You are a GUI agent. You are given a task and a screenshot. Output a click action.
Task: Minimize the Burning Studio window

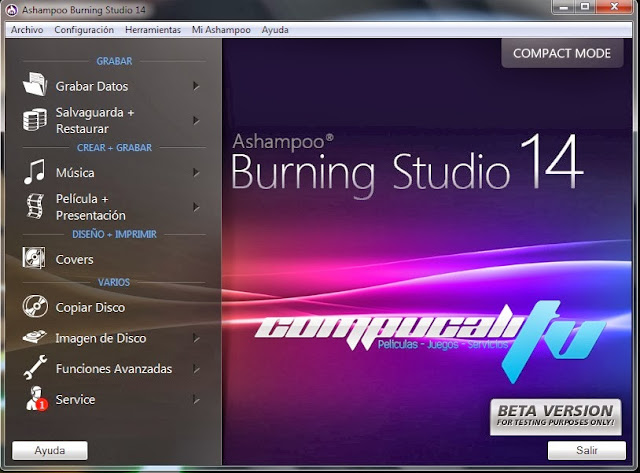click(x=564, y=7)
